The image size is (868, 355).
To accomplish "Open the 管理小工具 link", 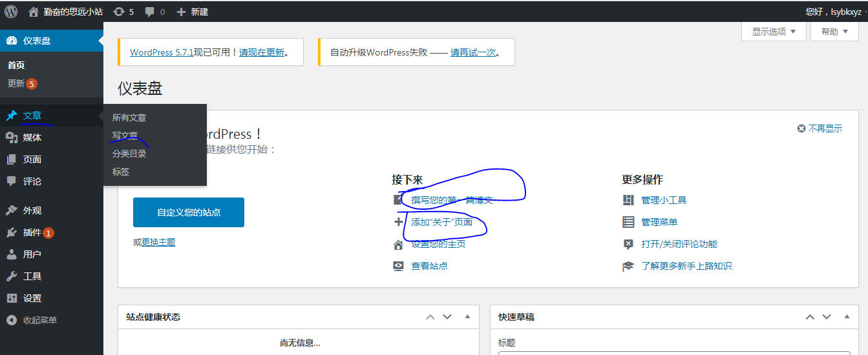I will click(x=664, y=200).
